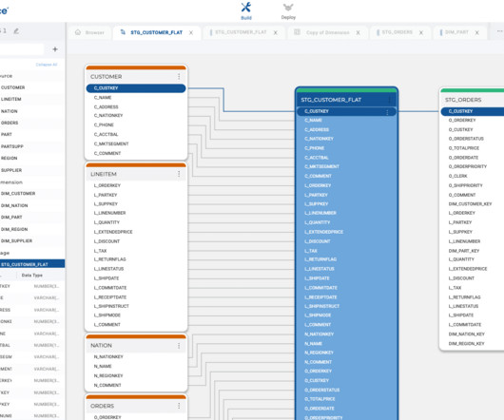Select DIM_PART_KEY column in STG_ORDERS node
The height and width of the screenshot is (420, 504).
click(x=464, y=251)
